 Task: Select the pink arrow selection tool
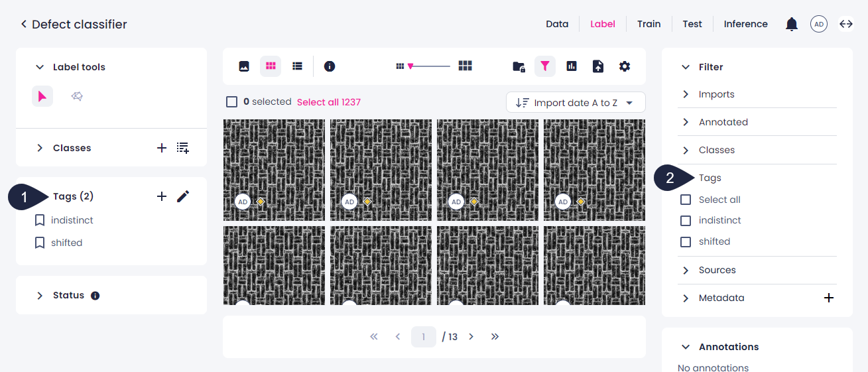[x=42, y=97]
